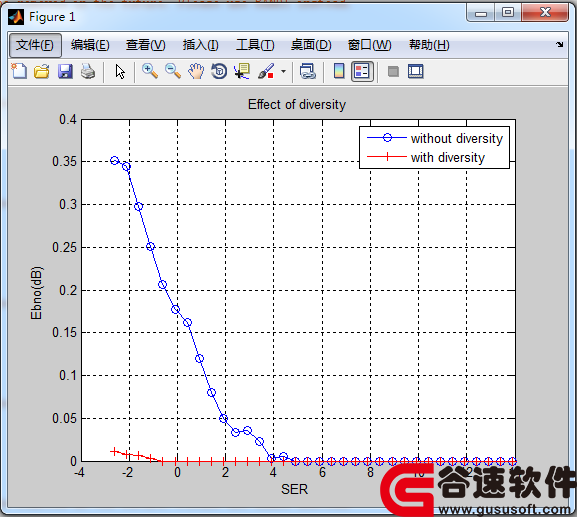This screenshot has width=577, height=517.
Task: Activate the Zoom Out magnifier tool
Action: click(x=173, y=71)
